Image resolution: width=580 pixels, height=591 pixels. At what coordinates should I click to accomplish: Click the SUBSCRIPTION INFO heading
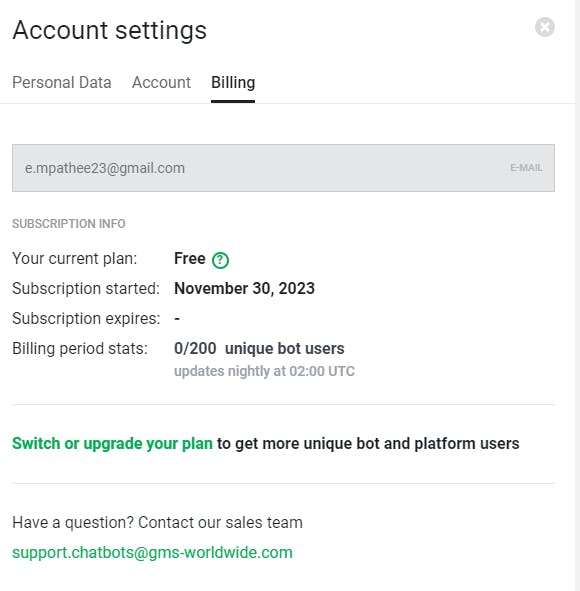point(69,224)
